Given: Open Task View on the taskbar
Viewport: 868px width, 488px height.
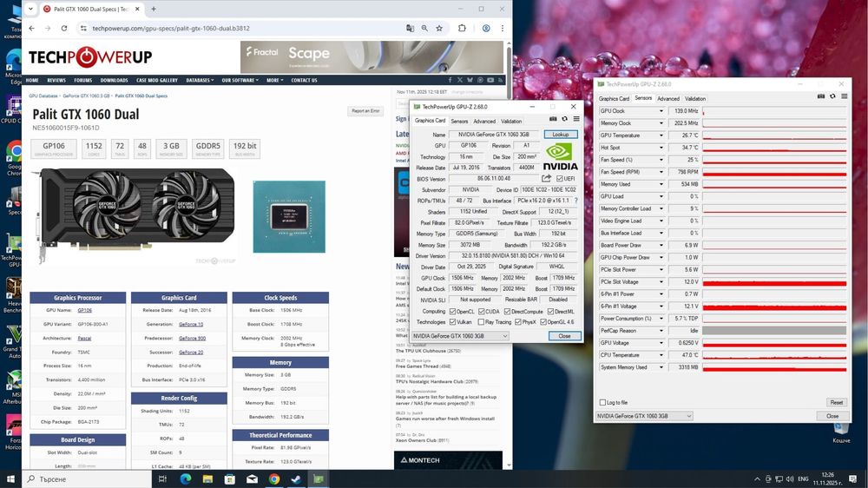Looking at the screenshot, I should point(162,479).
